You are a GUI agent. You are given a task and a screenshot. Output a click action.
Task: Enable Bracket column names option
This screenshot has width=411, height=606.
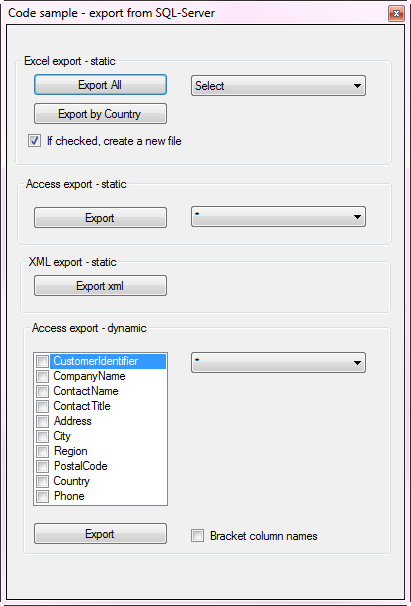[x=198, y=536]
